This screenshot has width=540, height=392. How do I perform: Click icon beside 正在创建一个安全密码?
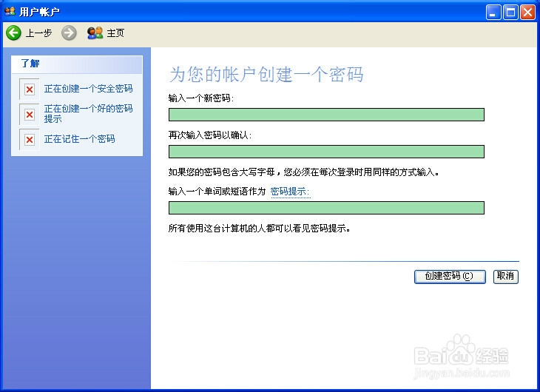point(30,89)
